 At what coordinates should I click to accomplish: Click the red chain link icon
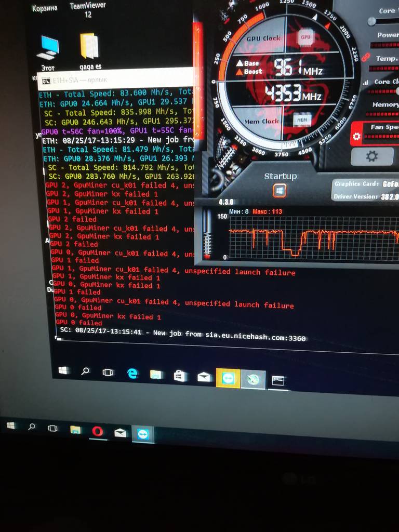point(365,57)
